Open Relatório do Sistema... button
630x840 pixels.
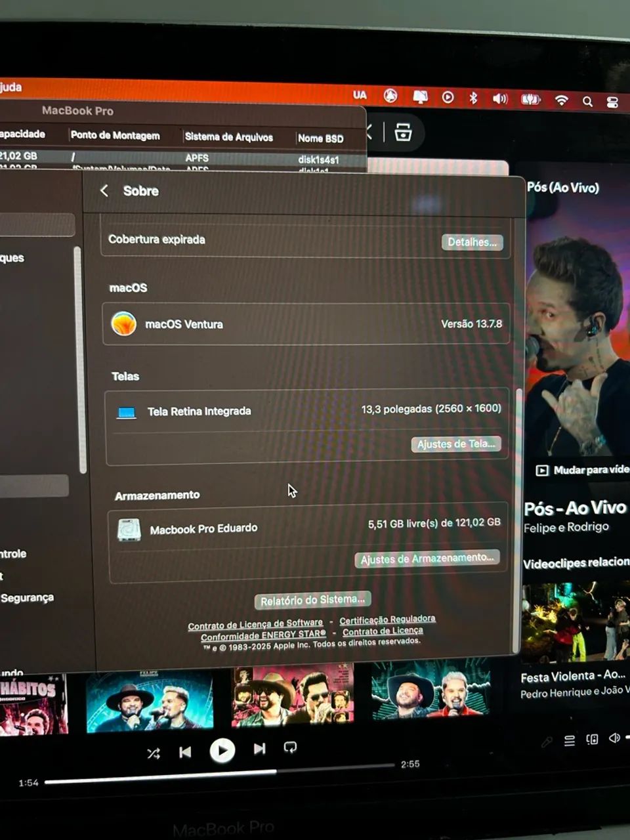click(312, 600)
